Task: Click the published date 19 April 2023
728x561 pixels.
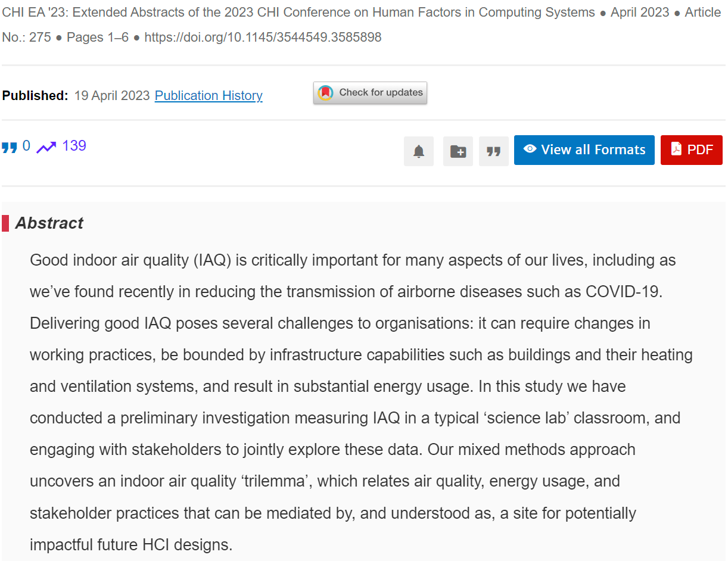Action: (x=112, y=95)
